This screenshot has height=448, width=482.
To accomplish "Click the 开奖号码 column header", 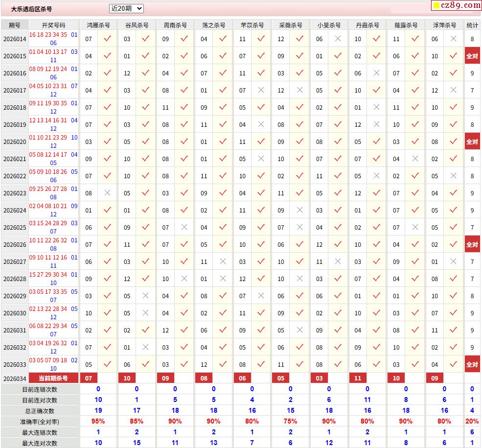I will pyautogui.click(x=53, y=25).
